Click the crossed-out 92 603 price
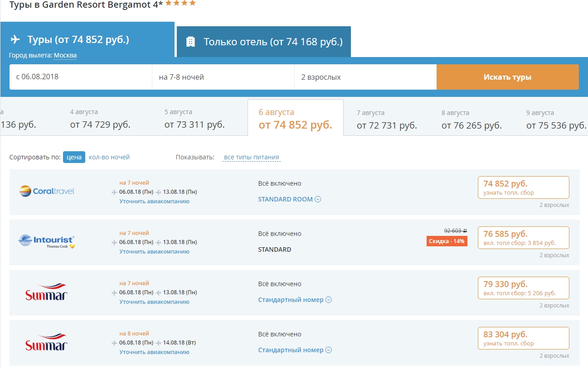The width and height of the screenshot is (588, 369). 456,231
